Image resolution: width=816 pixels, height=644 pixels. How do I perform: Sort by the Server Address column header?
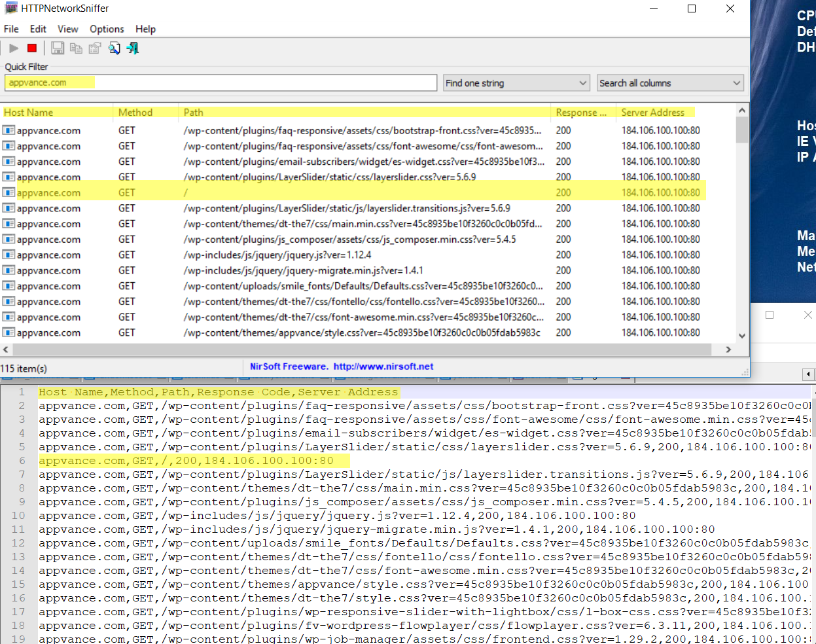[652, 113]
